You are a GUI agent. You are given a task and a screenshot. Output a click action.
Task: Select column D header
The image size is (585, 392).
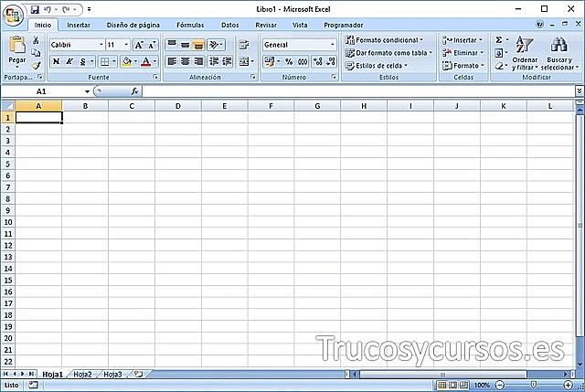[x=178, y=106]
